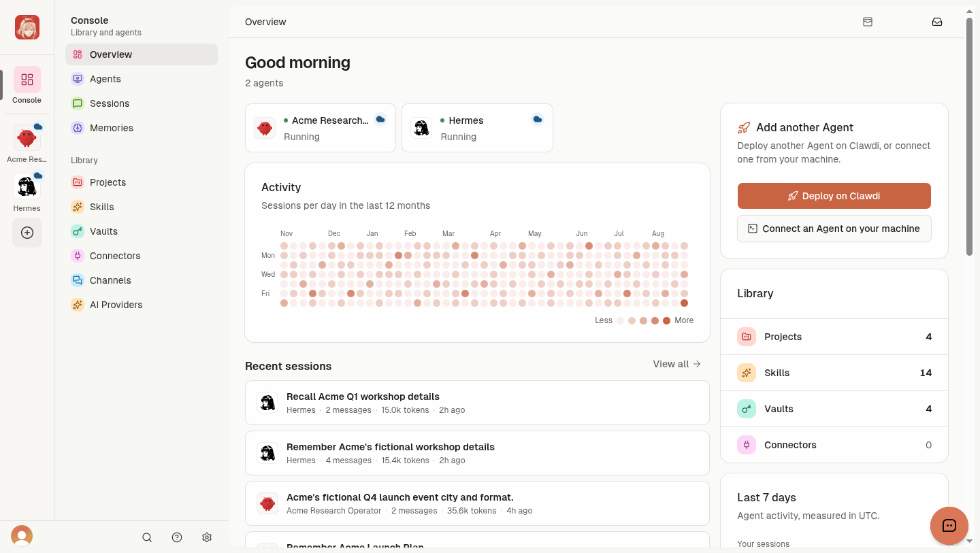Open Agents in the sidebar

coord(142,79)
